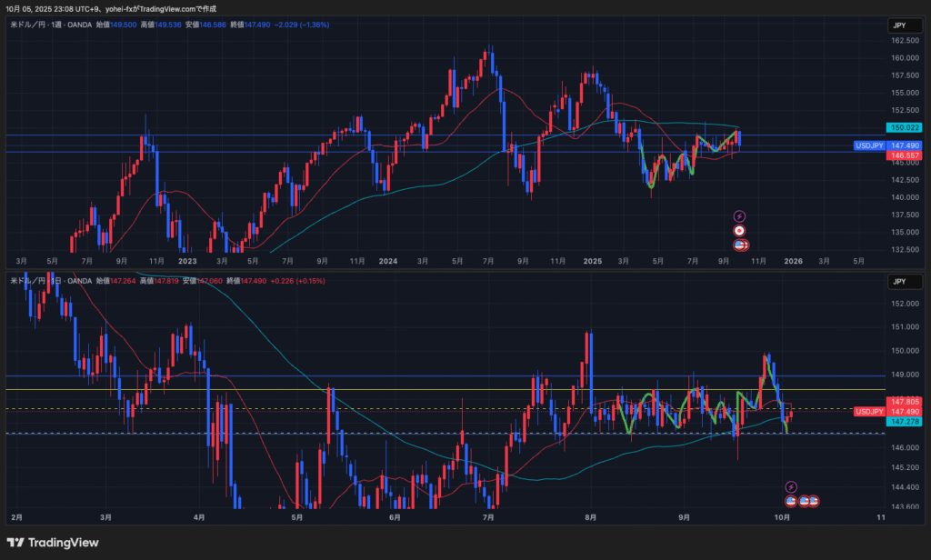
Task: Click the leftmost US flag icon in daily chart
Action: coord(791,501)
